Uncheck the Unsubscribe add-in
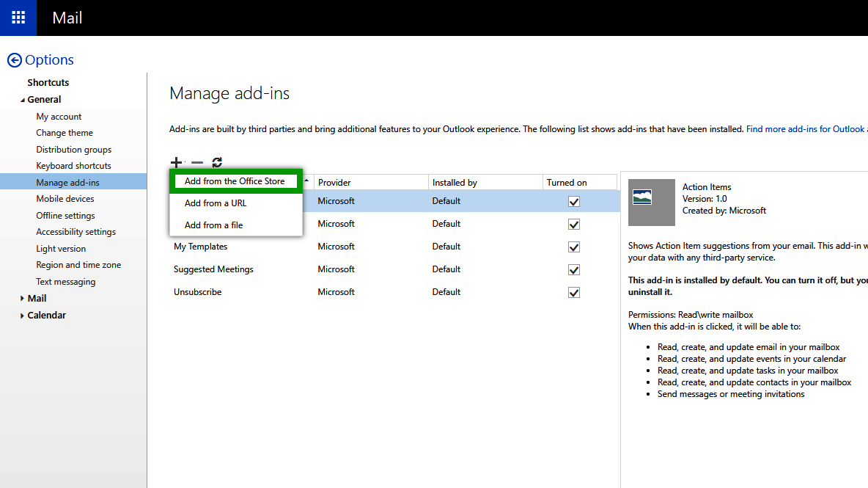The width and height of the screenshot is (868, 488). tap(574, 292)
